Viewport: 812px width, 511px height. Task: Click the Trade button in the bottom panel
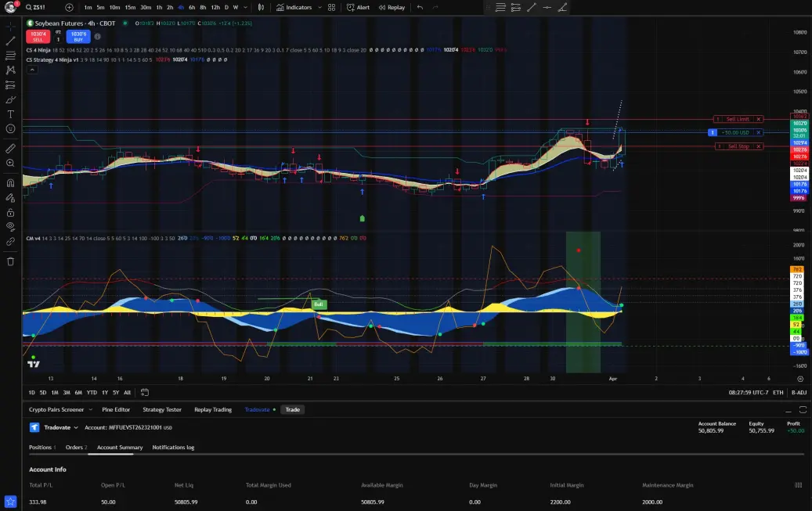tap(293, 409)
